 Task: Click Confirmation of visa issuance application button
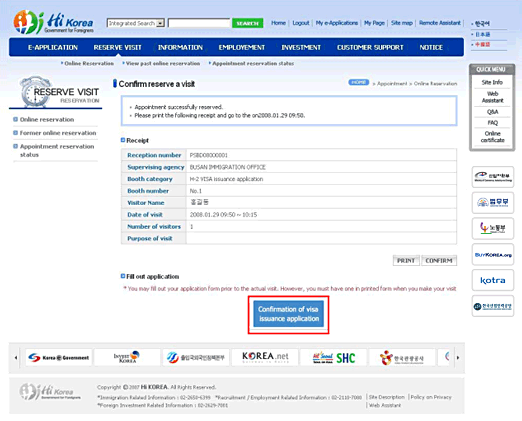click(x=288, y=314)
